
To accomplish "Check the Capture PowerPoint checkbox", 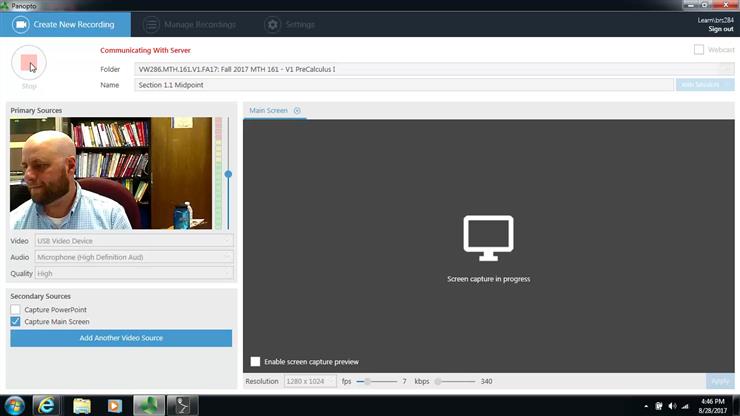I will click(x=16, y=310).
